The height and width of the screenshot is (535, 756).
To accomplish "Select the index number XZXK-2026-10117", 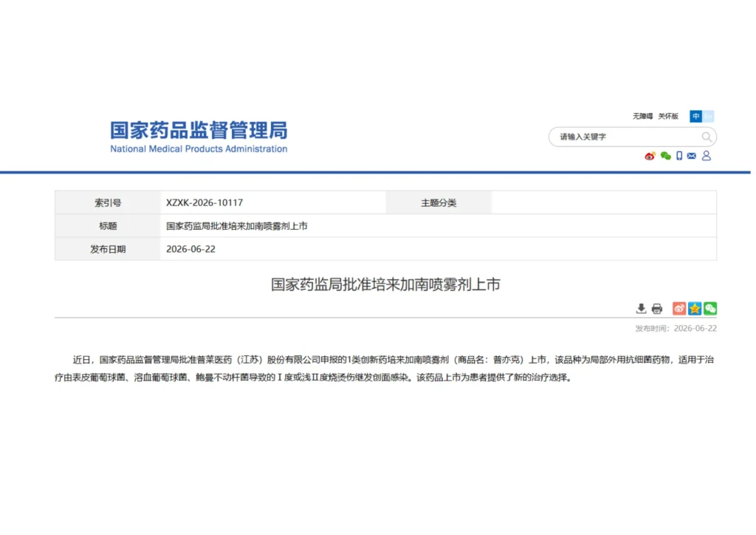I will tap(205, 202).
